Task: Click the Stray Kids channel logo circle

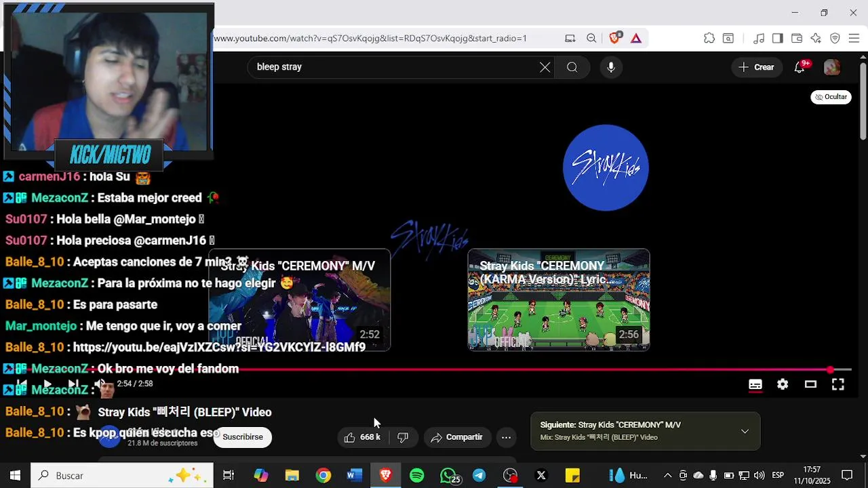Action: click(606, 167)
